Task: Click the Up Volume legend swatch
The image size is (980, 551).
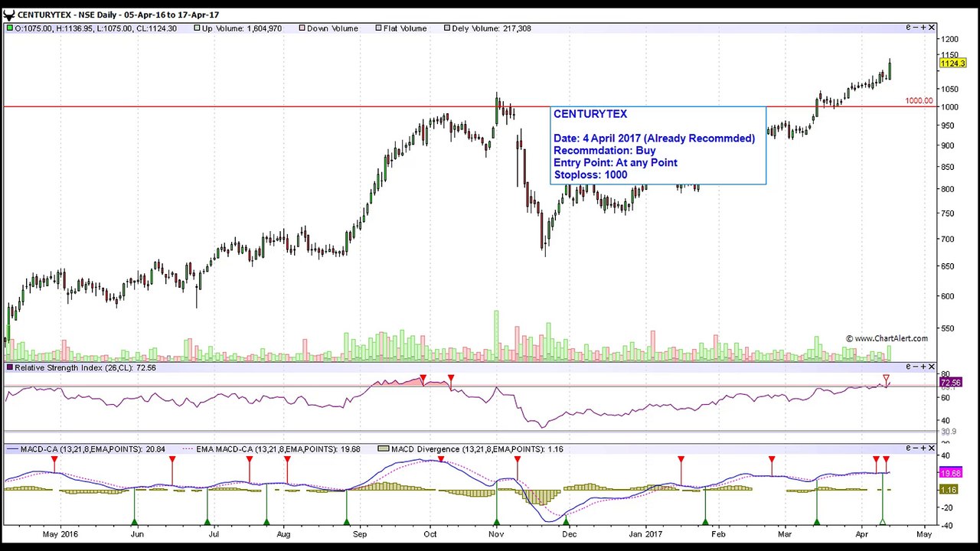Action: click(x=197, y=28)
